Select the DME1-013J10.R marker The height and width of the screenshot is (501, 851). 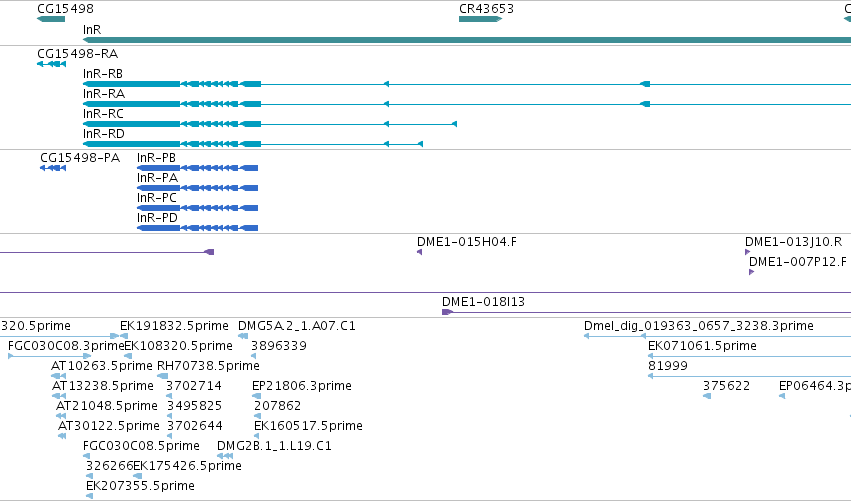(x=747, y=252)
